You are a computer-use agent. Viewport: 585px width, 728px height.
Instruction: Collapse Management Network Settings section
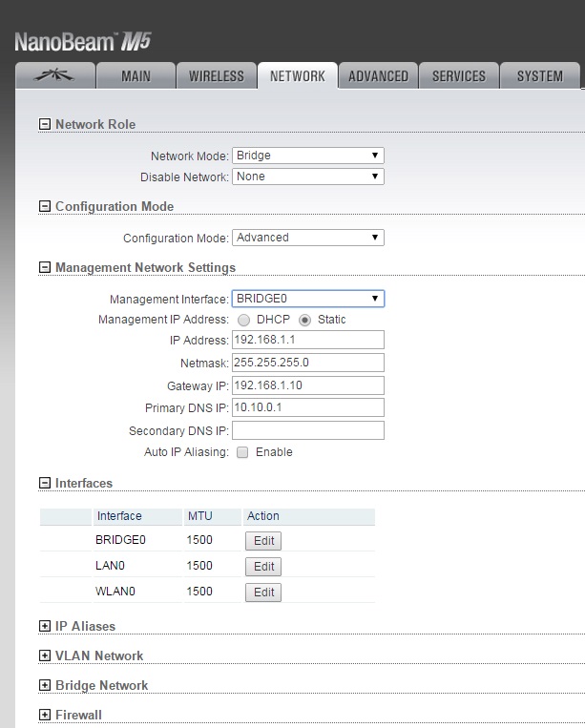[x=44, y=267]
